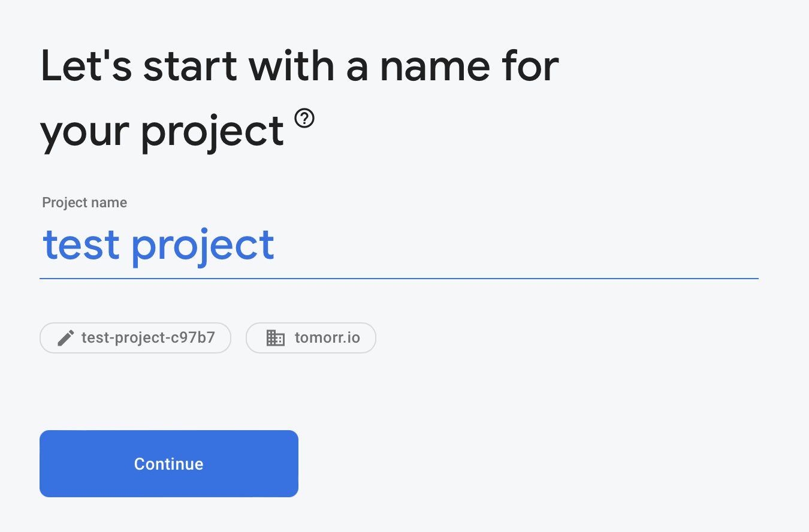Click the heading "Let's start with a name for"
The image size is (809, 532).
click(300, 66)
